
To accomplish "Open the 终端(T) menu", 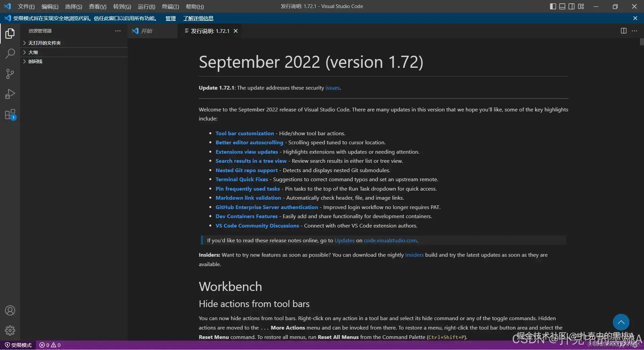I will 170,6.
